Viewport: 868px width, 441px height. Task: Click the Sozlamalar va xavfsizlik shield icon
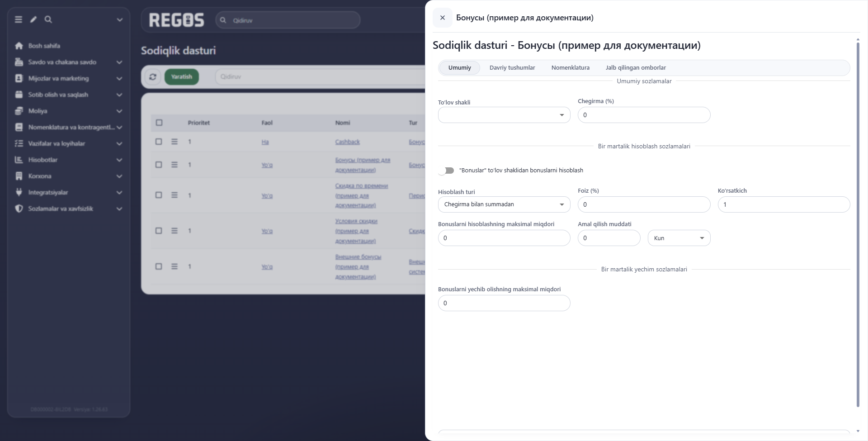point(19,209)
